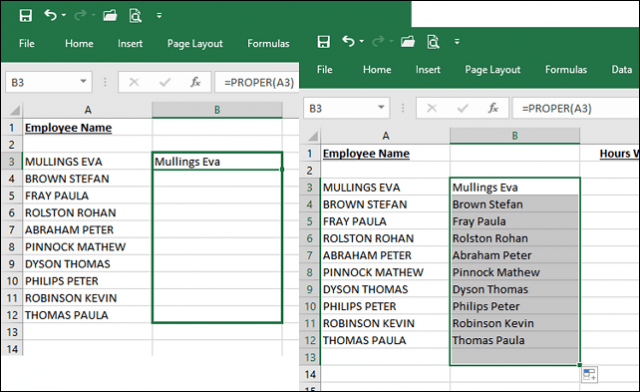Select row 13 header in right sheet
The image size is (640, 392).
310,357
